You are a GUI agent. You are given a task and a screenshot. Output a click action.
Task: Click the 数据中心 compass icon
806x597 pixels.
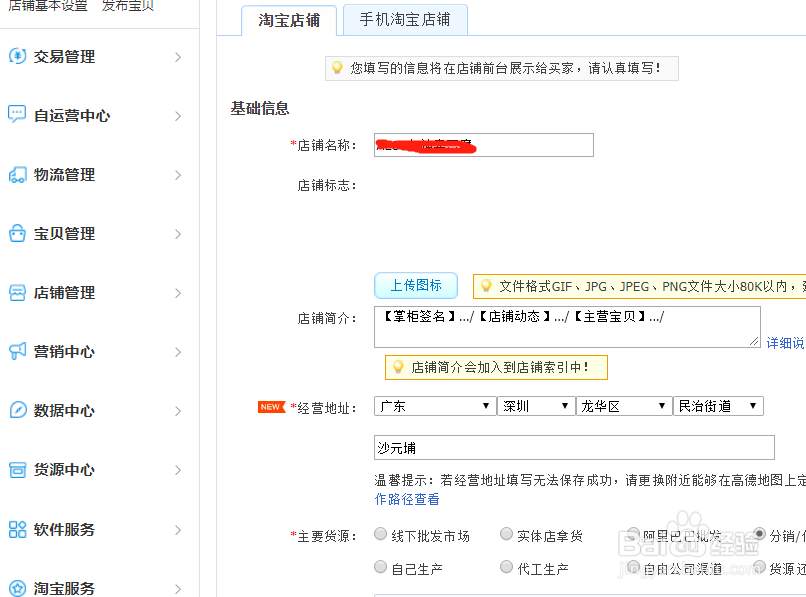(17, 410)
